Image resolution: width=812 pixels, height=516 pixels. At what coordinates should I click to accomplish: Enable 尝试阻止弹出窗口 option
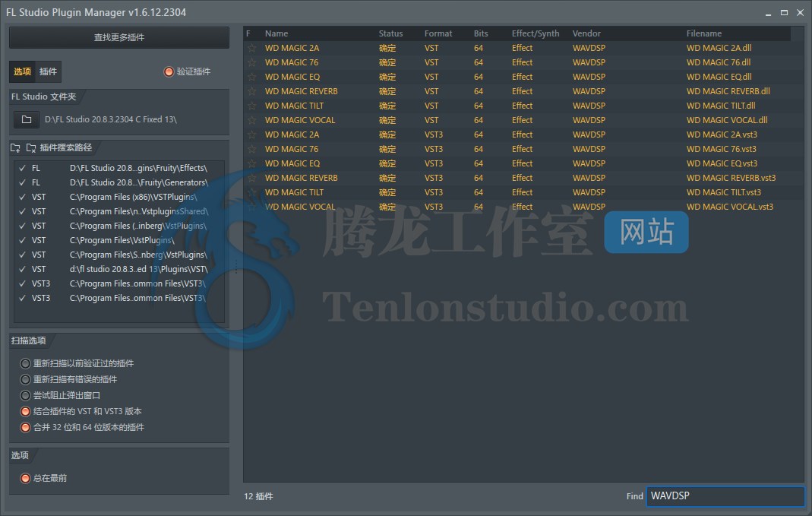pyautogui.click(x=25, y=395)
